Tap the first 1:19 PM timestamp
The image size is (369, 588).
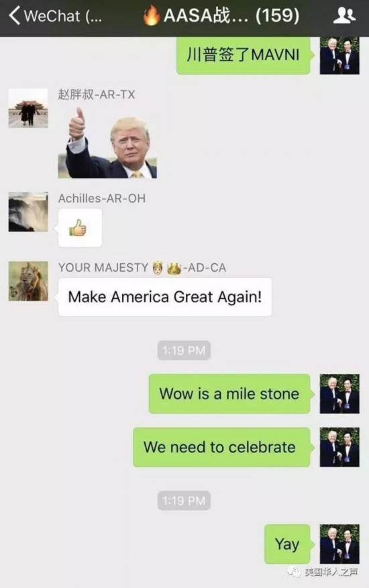coord(184,350)
